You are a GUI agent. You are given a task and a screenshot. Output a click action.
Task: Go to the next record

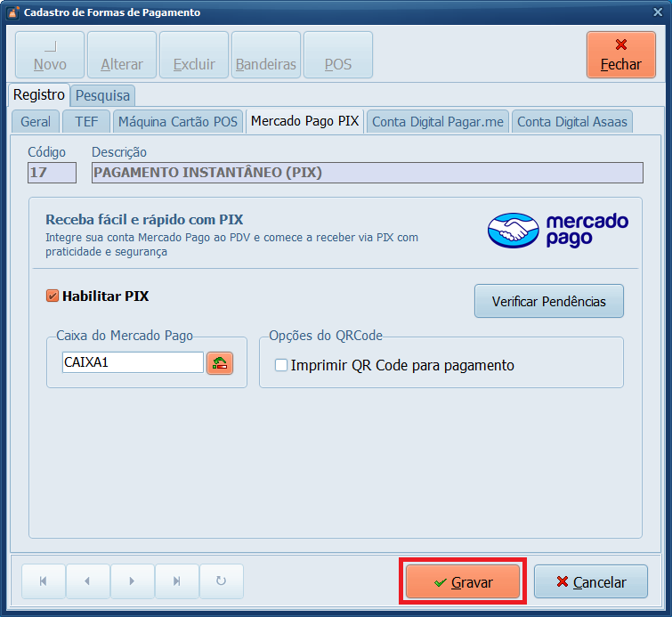tap(132, 581)
